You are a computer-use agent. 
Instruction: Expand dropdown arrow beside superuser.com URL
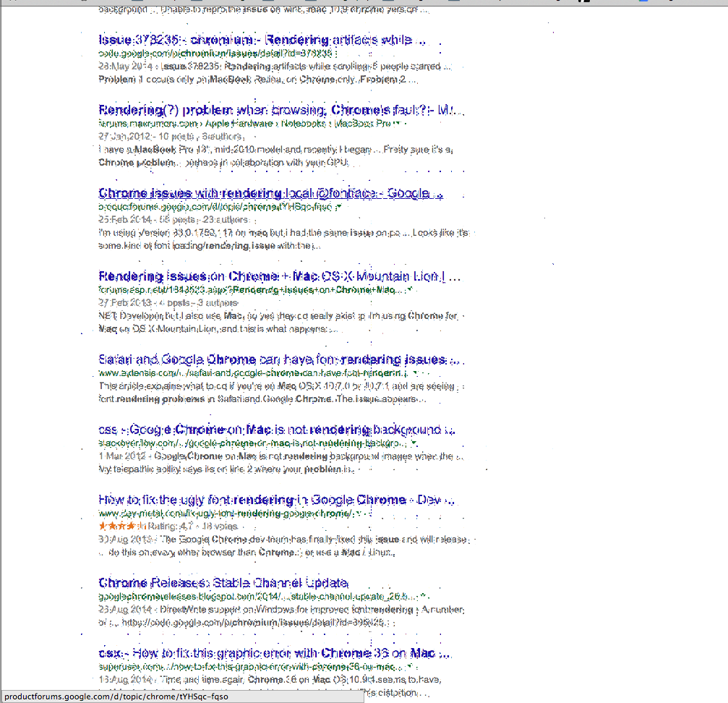tap(409, 666)
